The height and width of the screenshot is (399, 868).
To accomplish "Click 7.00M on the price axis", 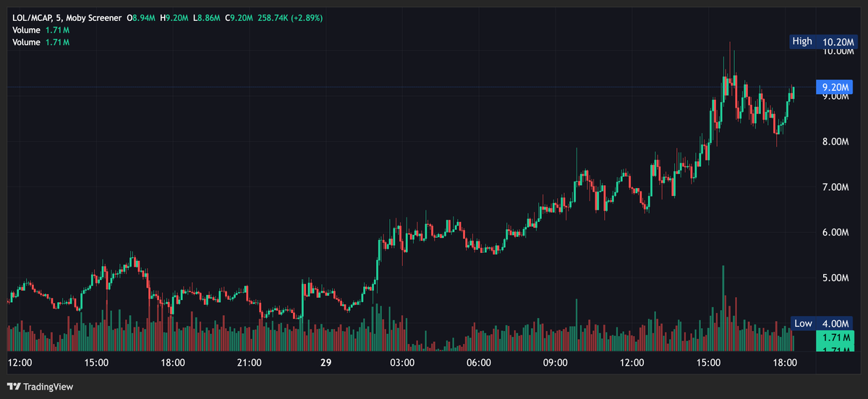I will [x=837, y=187].
